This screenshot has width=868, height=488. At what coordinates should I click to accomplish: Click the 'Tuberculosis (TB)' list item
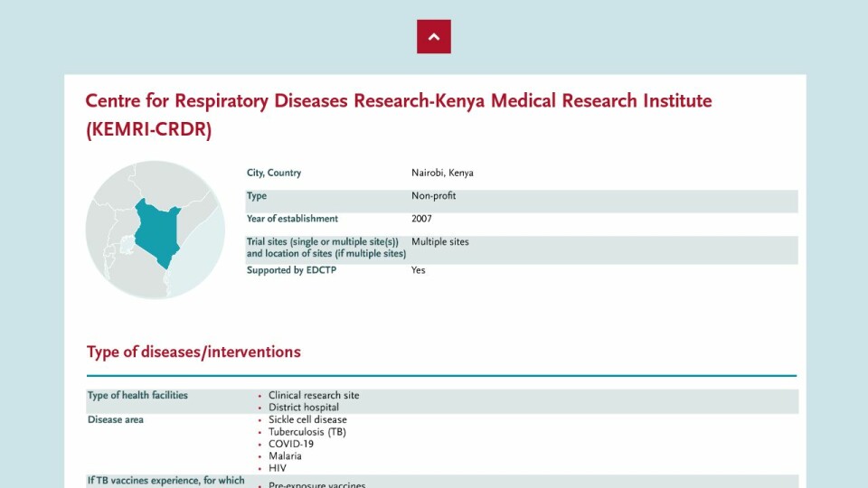click(307, 432)
